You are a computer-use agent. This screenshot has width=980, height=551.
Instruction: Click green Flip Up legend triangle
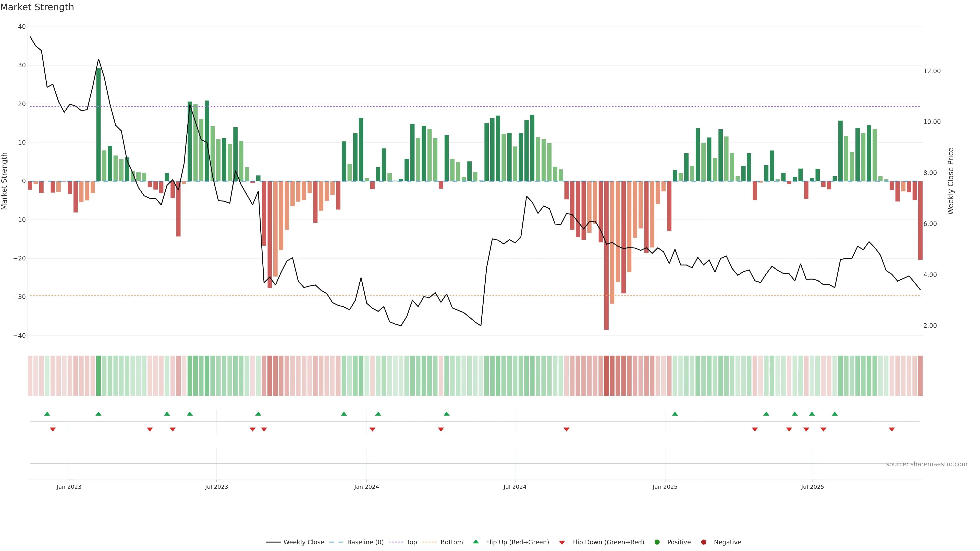(x=475, y=542)
